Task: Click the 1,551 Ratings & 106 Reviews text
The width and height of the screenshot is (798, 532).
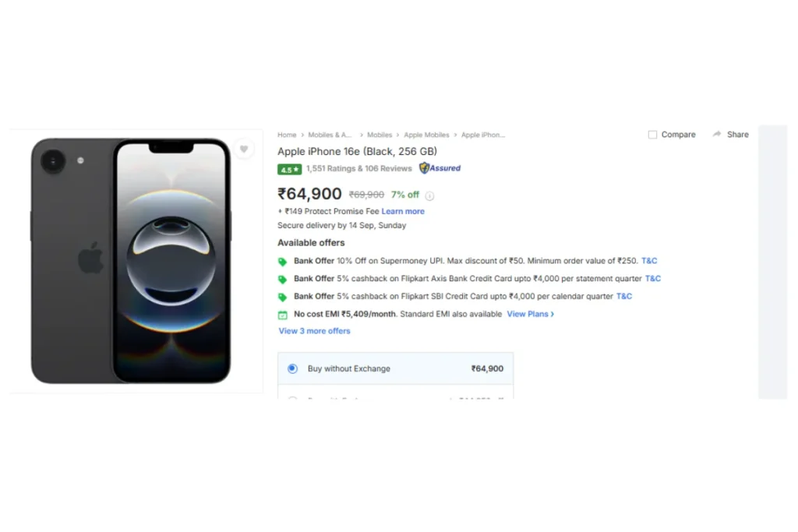Action: (x=359, y=168)
